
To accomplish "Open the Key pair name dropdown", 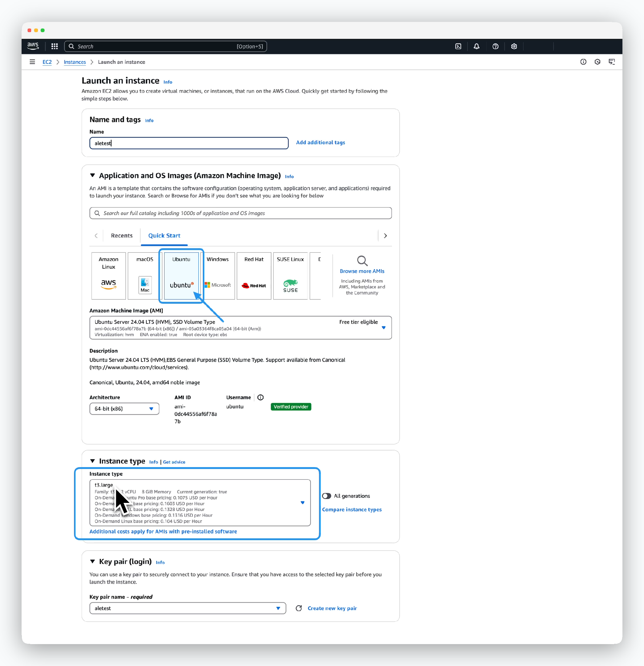I will point(188,608).
